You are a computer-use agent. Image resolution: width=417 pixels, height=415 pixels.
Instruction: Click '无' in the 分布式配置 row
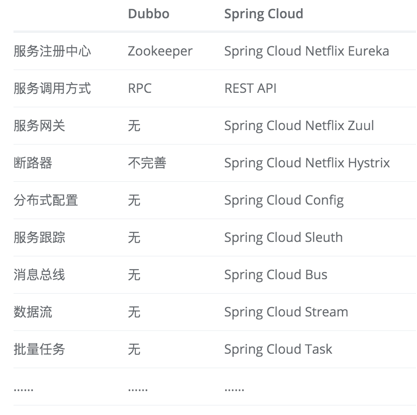[134, 201]
